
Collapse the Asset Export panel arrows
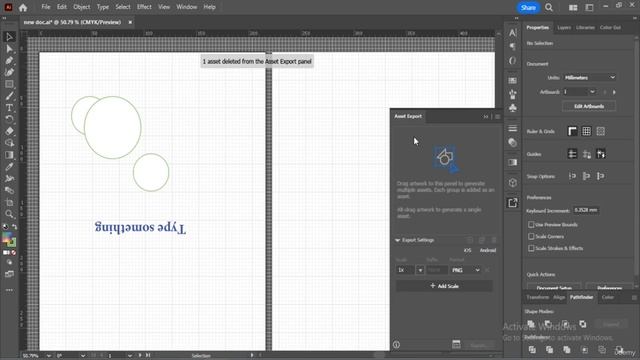tap(486, 117)
